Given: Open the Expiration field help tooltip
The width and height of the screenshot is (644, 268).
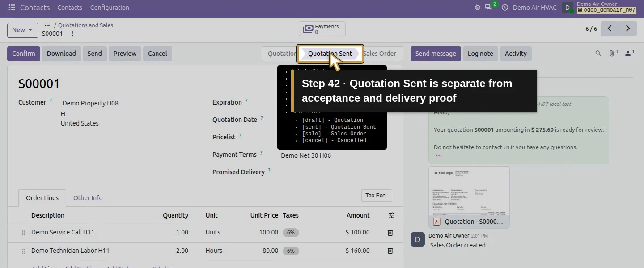Looking at the screenshot, I should [x=246, y=101].
